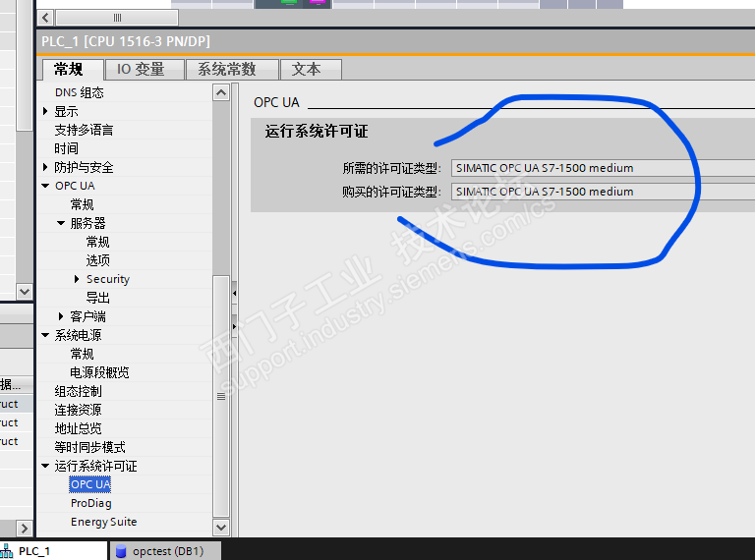Screen dimensions: 755x560
Task: Expand the Security tree node
Action: (x=77, y=279)
